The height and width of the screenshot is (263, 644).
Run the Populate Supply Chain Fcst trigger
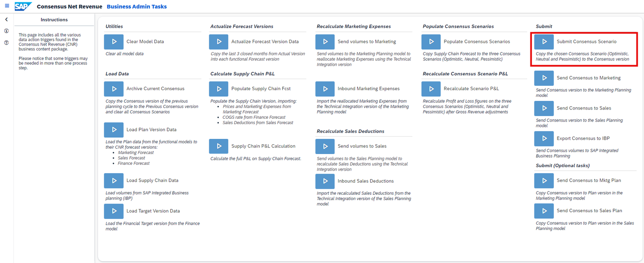[x=219, y=89]
